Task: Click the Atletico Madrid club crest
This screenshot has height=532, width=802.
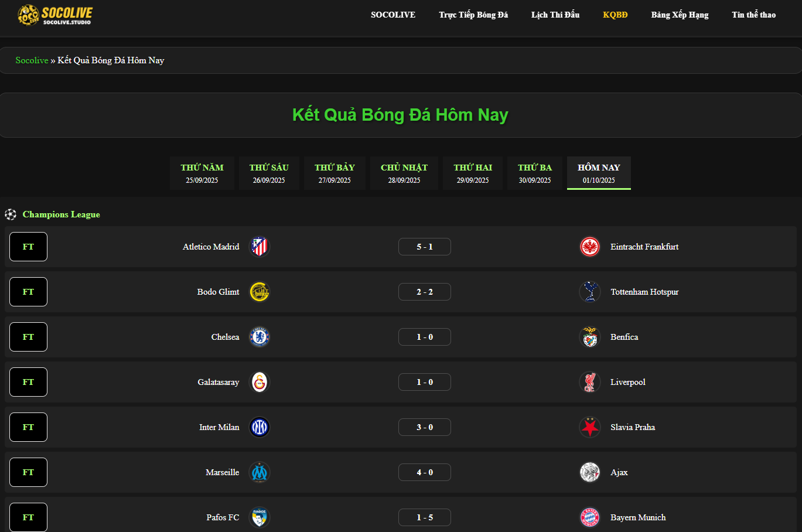Action: click(259, 247)
